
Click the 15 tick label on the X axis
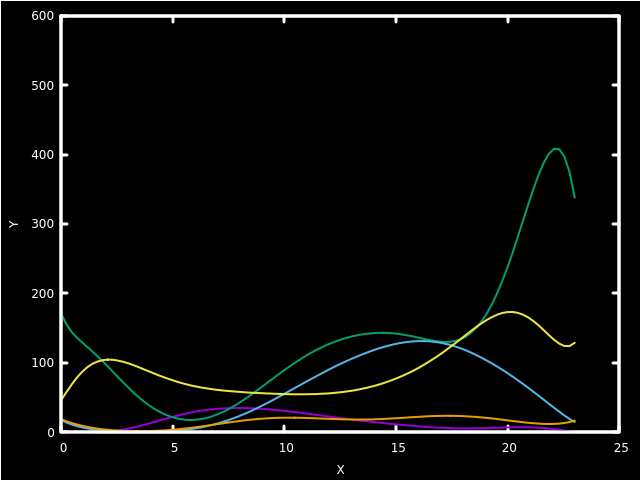pyautogui.click(x=396, y=448)
